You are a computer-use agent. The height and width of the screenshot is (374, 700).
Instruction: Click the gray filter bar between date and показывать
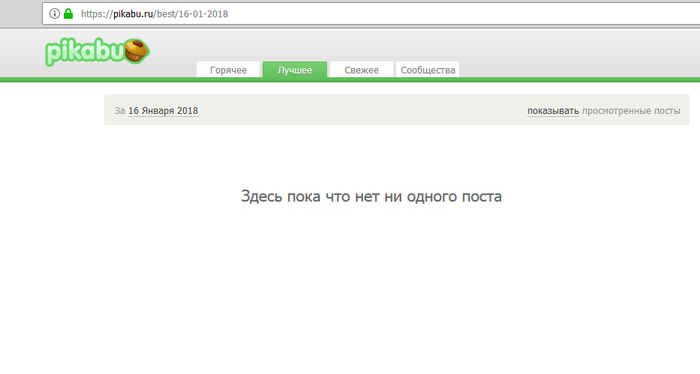click(x=362, y=110)
